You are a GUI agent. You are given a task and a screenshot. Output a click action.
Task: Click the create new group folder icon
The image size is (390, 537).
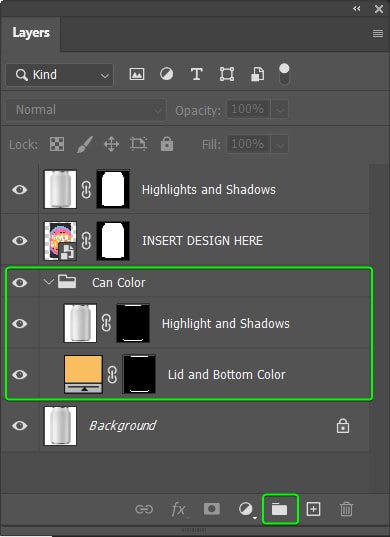point(279,509)
